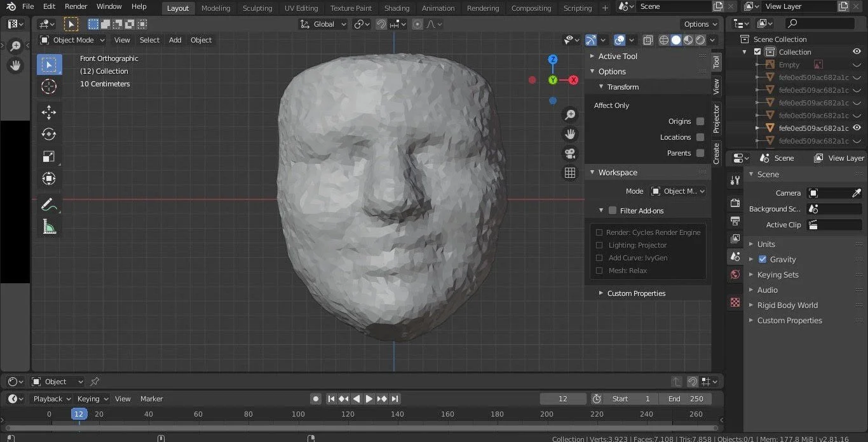Viewport: 868px width, 442px height.
Task: Open the Object Mode dropdown
Action: click(x=72, y=40)
